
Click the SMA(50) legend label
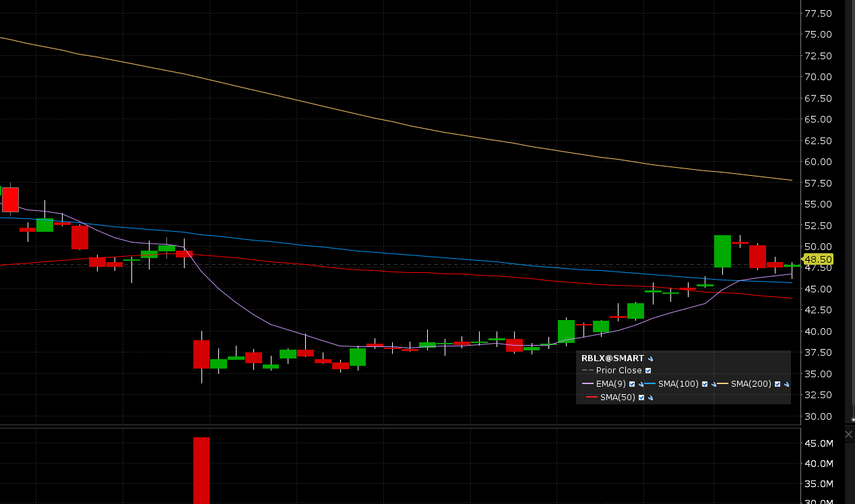coord(618,398)
